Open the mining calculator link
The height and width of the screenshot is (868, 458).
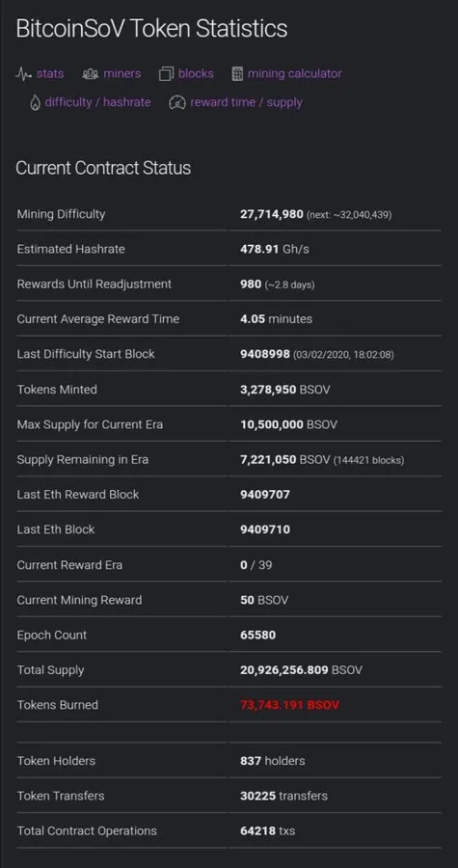click(x=294, y=73)
